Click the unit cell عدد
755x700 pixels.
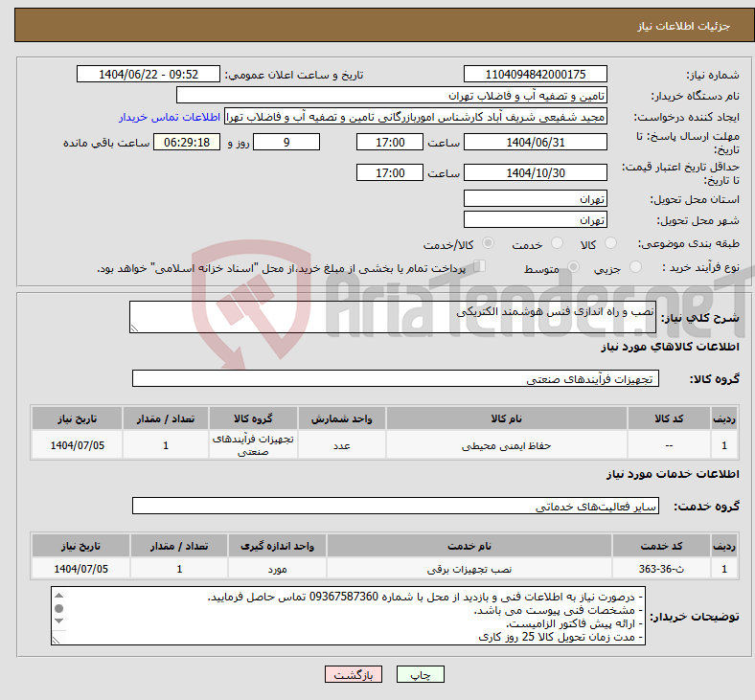pyautogui.click(x=342, y=445)
